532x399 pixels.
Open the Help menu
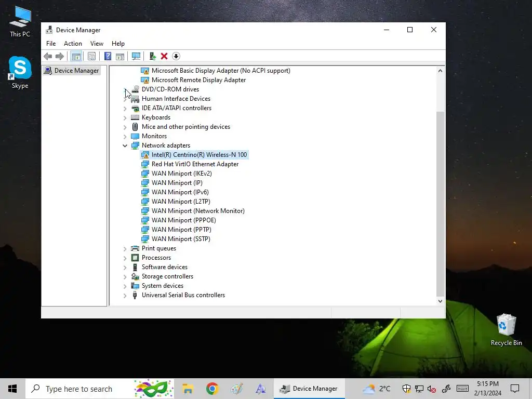[118, 44]
